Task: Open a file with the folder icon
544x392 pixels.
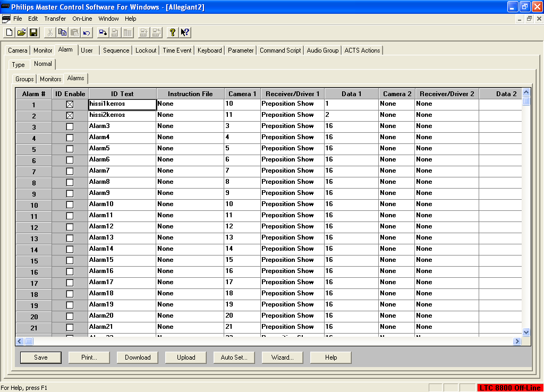Action: 21,32
